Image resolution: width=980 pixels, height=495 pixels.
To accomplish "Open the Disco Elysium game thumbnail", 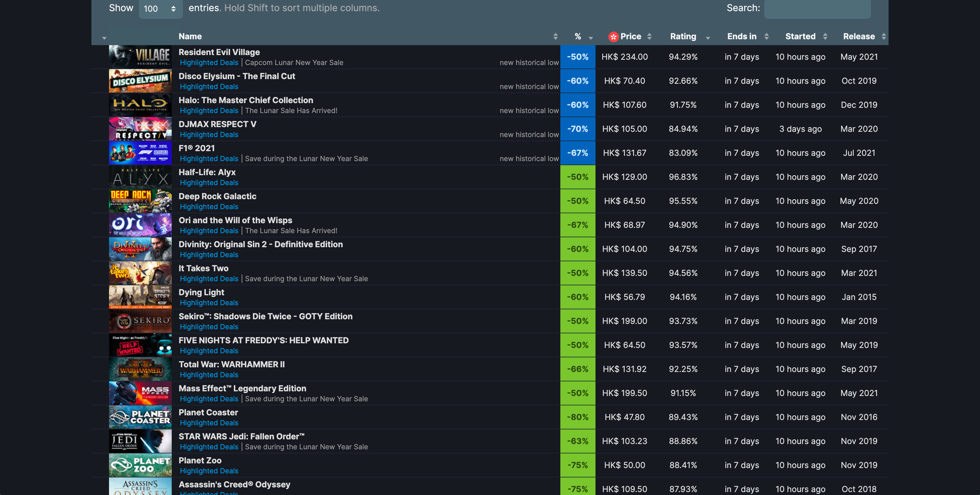I will pyautogui.click(x=140, y=81).
